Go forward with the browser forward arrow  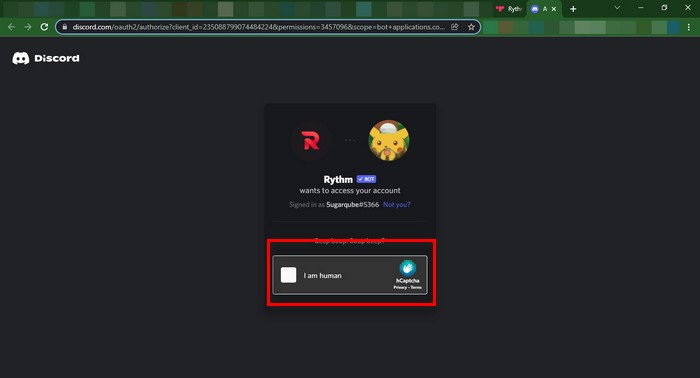[28, 27]
